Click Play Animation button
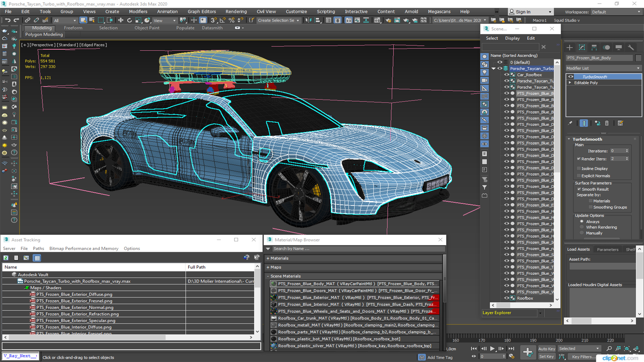 click(492, 349)
